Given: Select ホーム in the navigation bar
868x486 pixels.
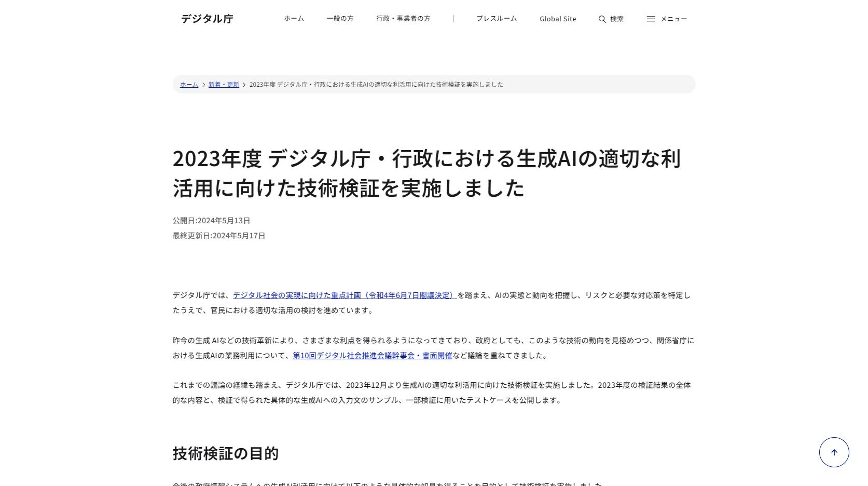Looking at the screenshot, I should (x=293, y=19).
